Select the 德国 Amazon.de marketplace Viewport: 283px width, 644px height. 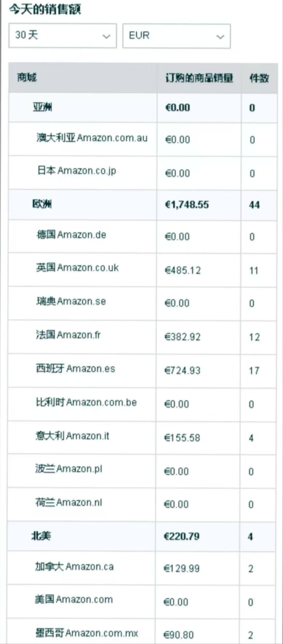pyautogui.click(x=71, y=235)
